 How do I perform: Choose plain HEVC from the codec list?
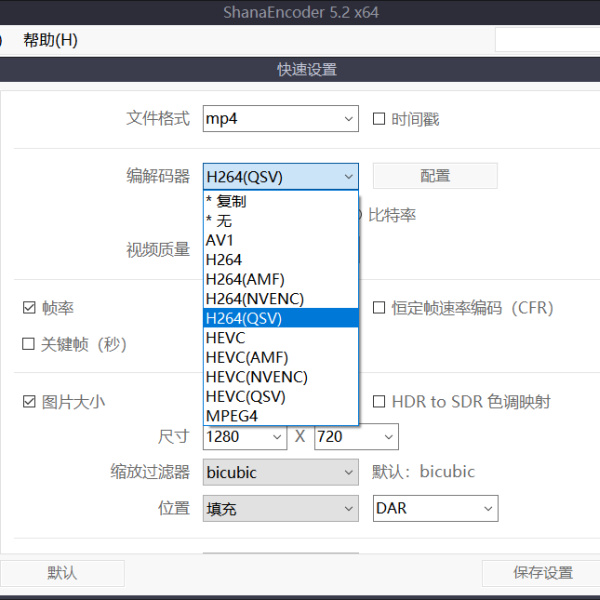tap(280, 338)
